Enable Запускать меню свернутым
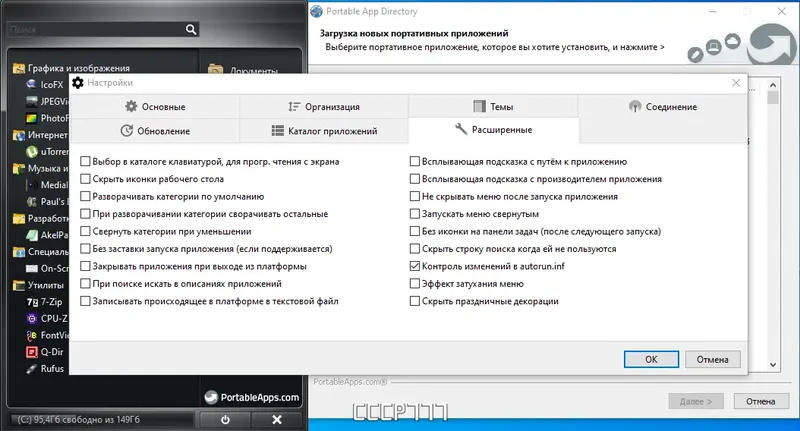This screenshot has height=431, width=800. pyautogui.click(x=415, y=214)
